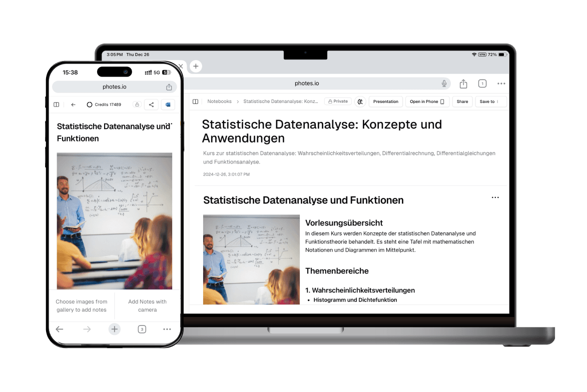This screenshot has width=587, height=392.
Task: Click the phone's photes.io address bar
Action: coord(114,86)
